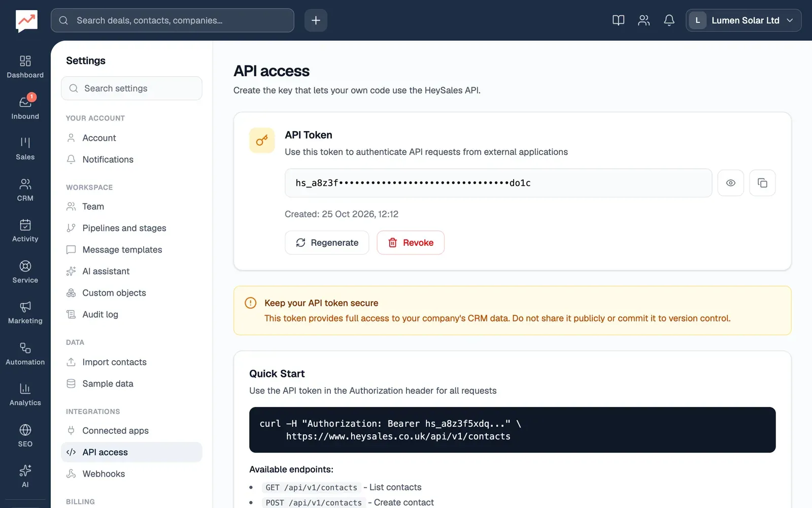The image size is (812, 508).
Task: Open the AI section in the sidebar
Action: point(25,477)
